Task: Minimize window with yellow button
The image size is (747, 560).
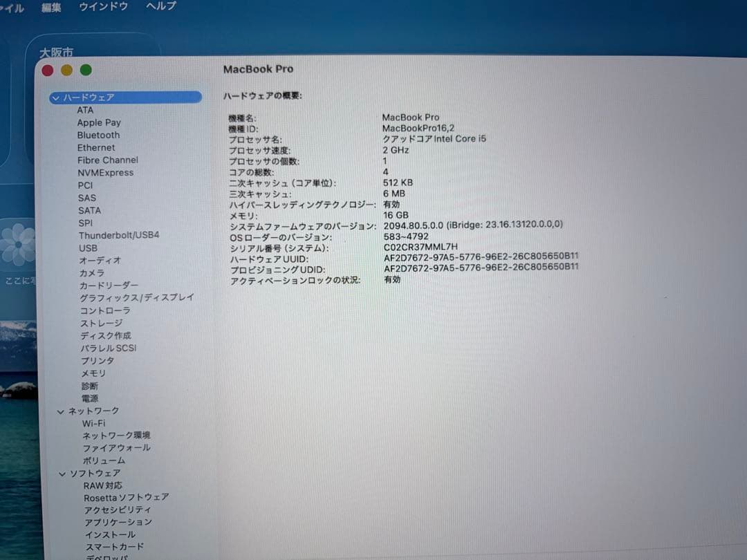Action: pyautogui.click(x=66, y=71)
